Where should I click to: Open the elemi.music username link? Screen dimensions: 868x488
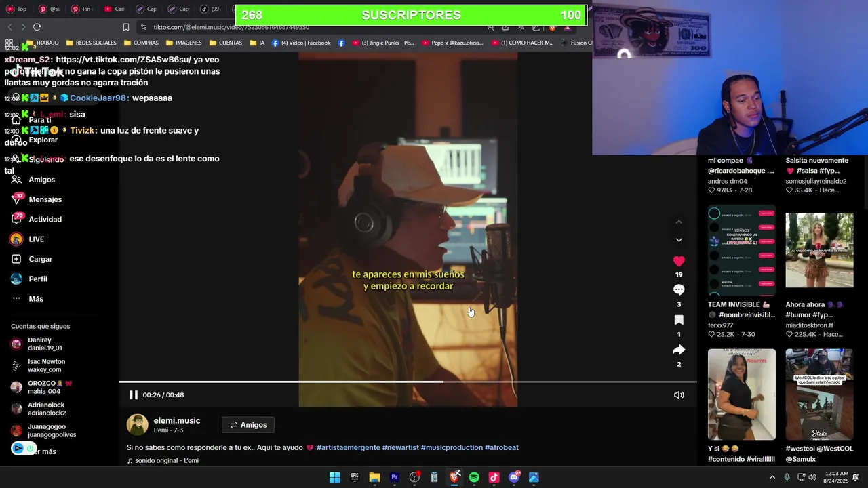point(177,420)
